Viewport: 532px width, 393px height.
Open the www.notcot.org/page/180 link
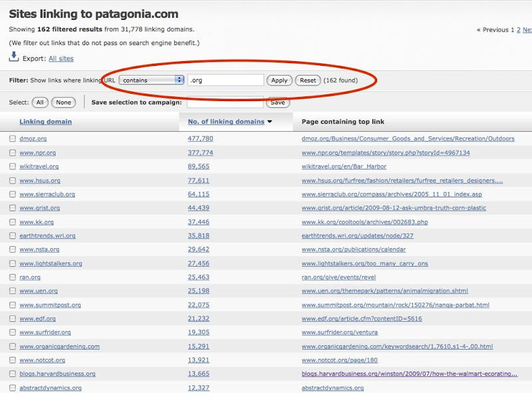[340, 360]
